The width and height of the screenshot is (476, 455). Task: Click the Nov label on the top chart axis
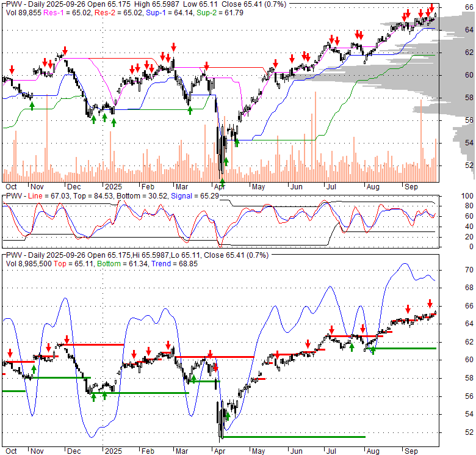pos(37,187)
